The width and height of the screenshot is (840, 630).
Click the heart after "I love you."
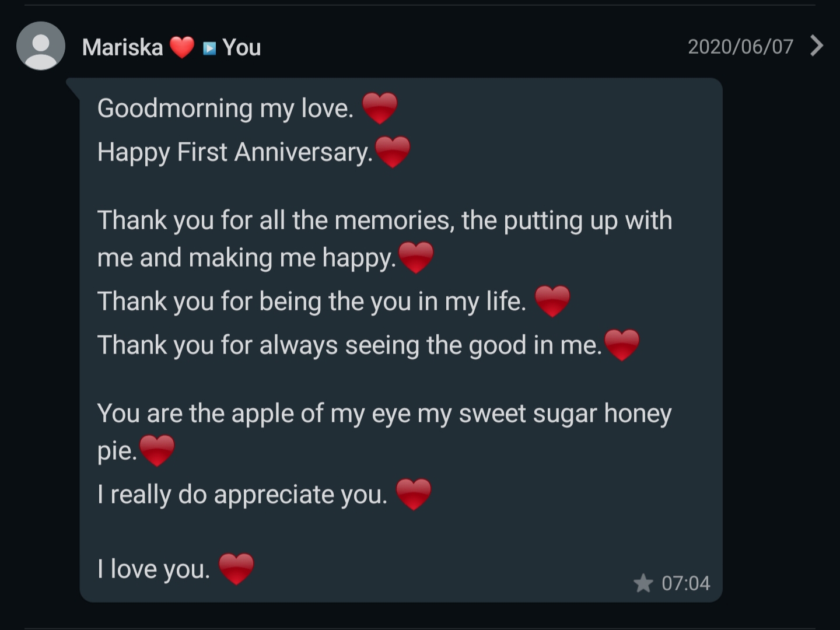(x=236, y=569)
